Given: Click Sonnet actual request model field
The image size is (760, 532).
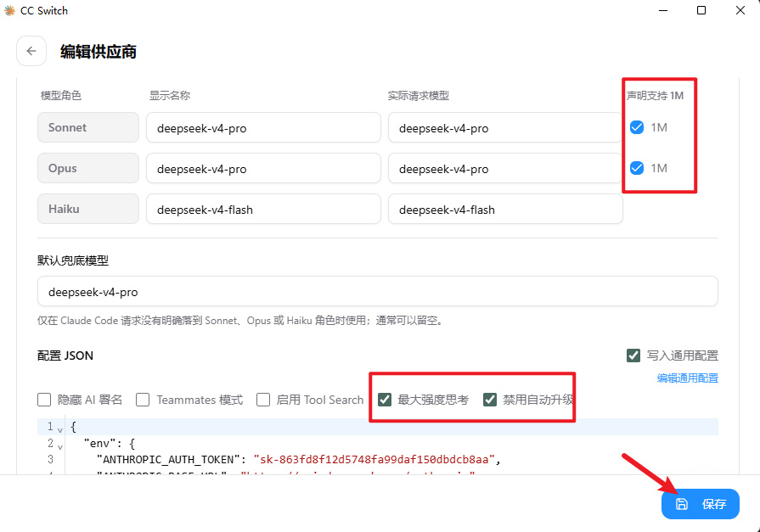Looking at the screenshot, I should (505, 128).
